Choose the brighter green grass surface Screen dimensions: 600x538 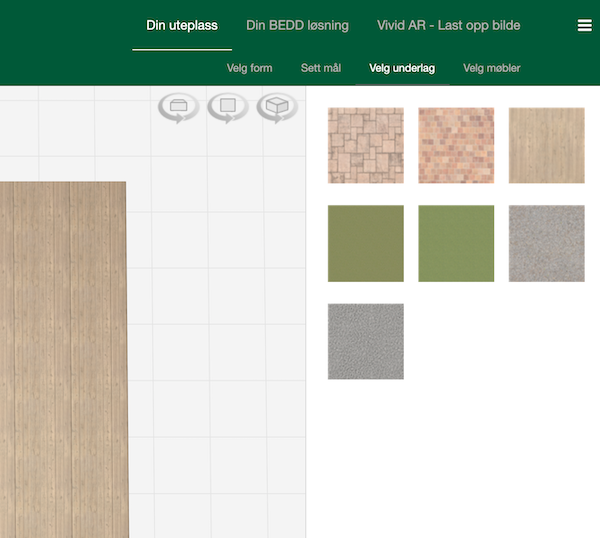(x=456, y=244)
